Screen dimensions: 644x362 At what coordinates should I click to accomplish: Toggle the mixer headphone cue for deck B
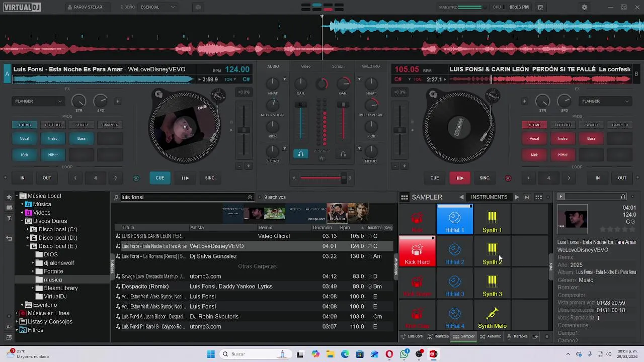343,154
